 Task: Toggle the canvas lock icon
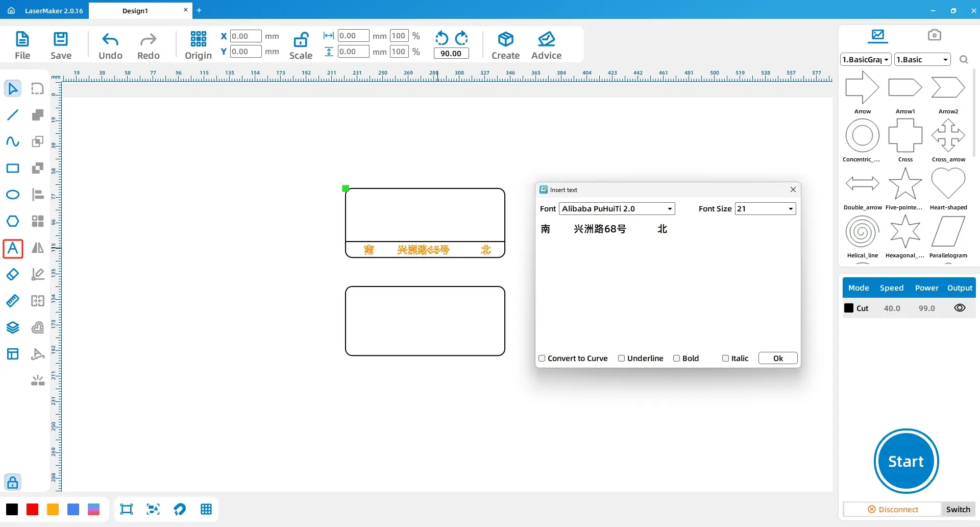[x=13, y=482]
